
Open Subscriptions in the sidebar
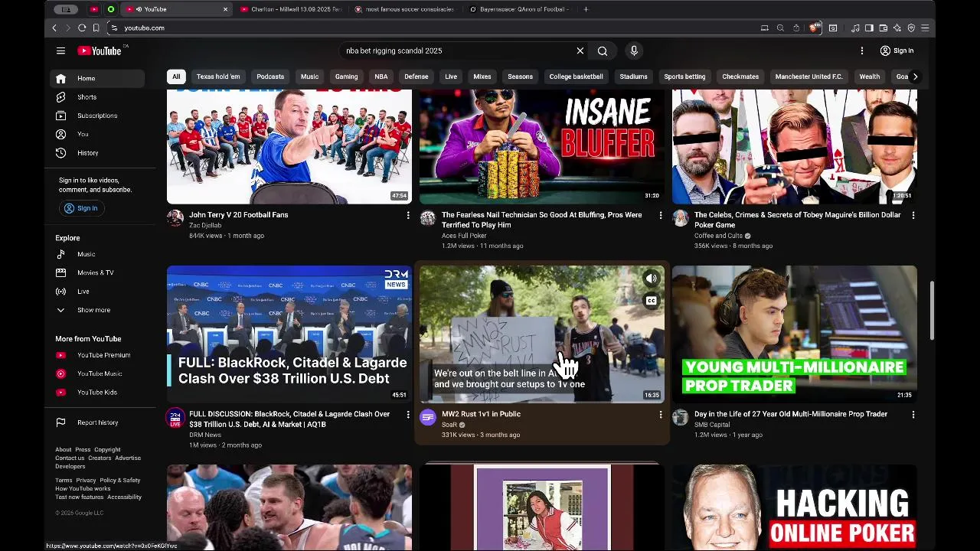(x=97, y=116)
